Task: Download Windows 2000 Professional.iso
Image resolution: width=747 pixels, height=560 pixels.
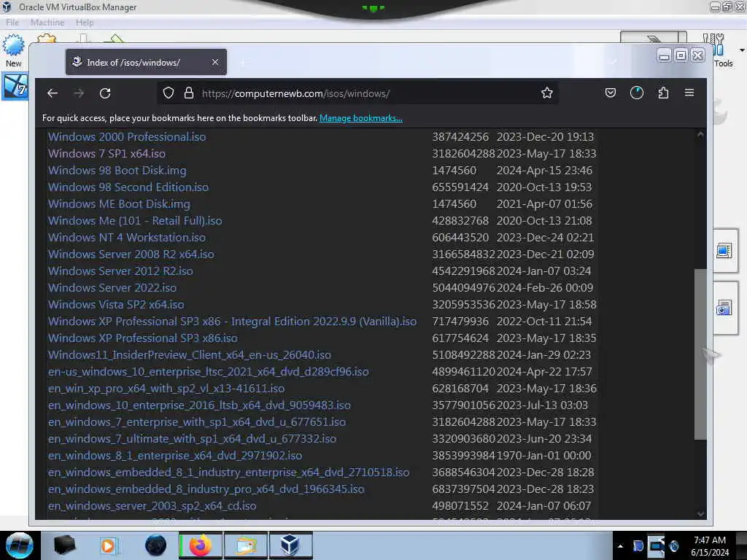Action: (127, 137)
